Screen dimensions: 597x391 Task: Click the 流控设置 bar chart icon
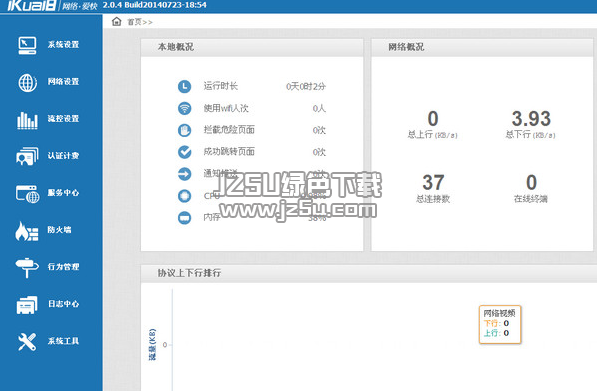(27, 120)
